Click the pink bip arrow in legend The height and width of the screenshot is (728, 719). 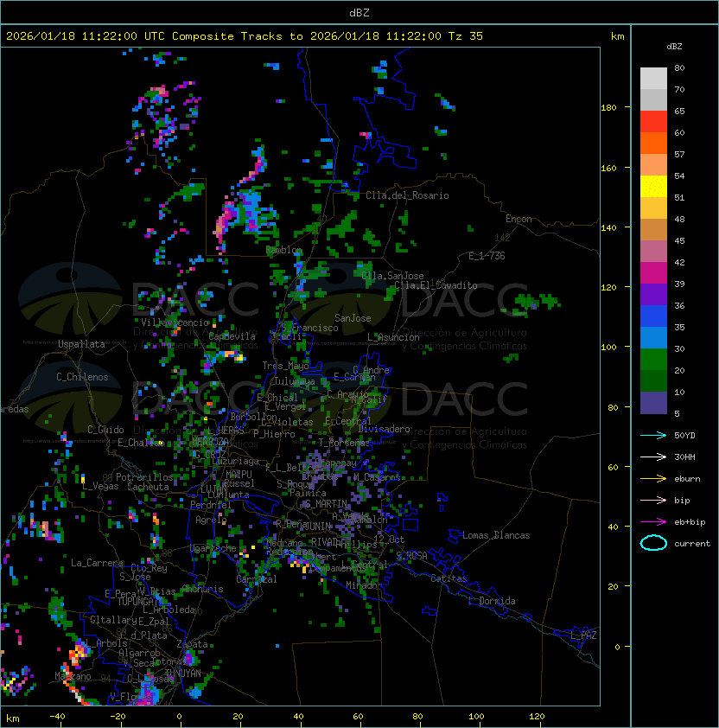[653, 500]
